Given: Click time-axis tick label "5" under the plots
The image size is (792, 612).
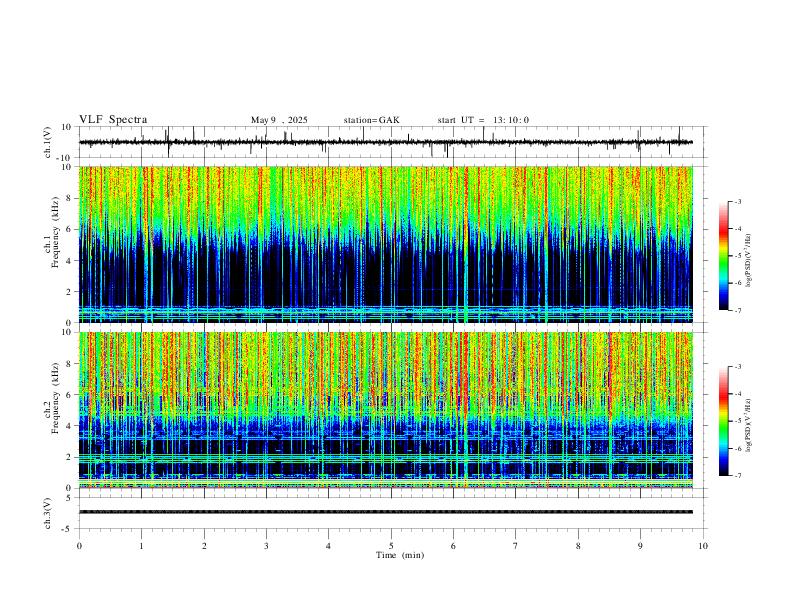Looking at the screenshot, I should [x=391, y=546].
